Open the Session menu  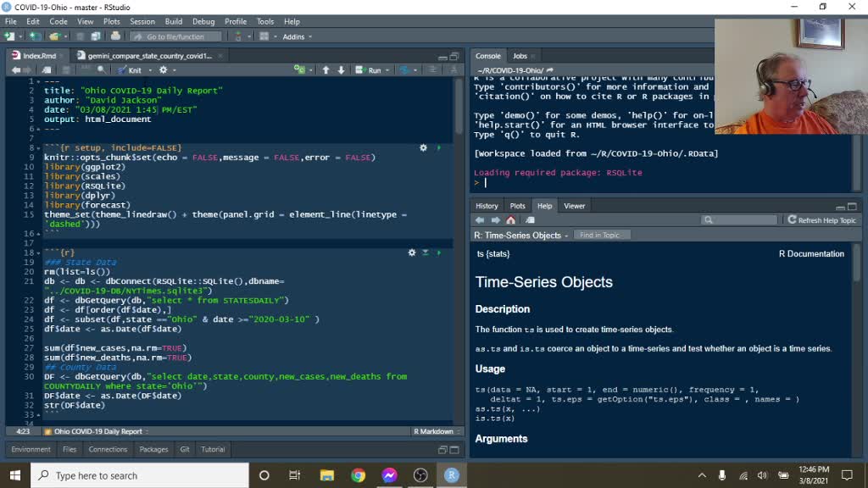coord(142,21)
